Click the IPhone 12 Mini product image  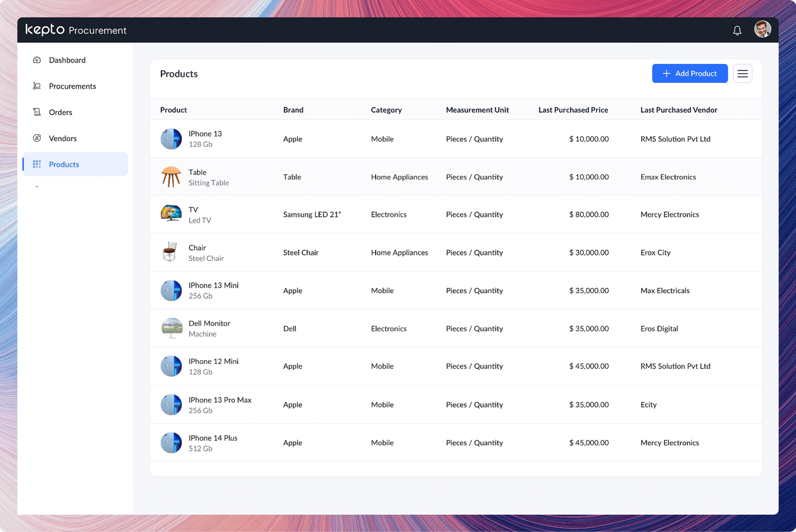(x=171, y=366)
